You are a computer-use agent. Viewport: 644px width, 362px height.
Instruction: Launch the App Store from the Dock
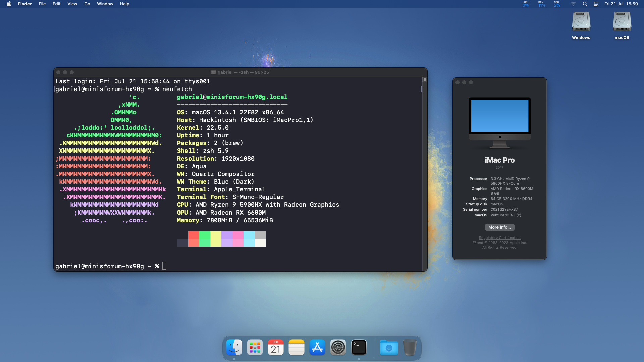[317, 347]
